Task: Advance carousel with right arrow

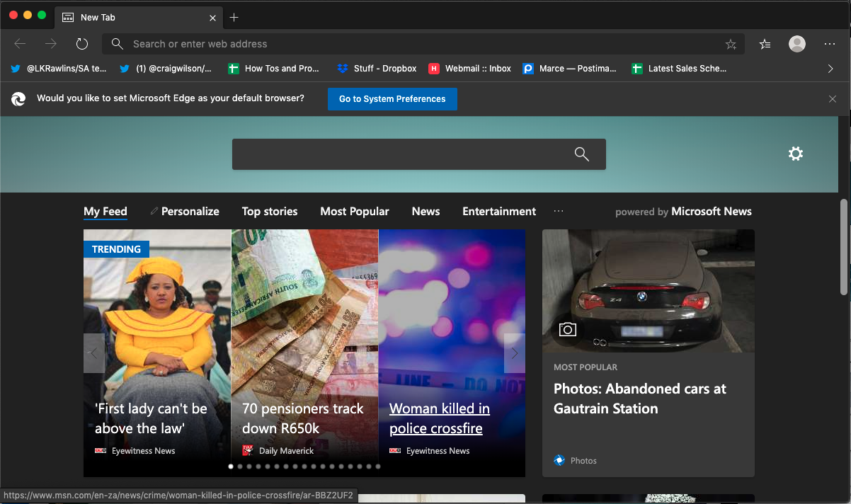Action: pyautogui.click(x=515, y=353)
